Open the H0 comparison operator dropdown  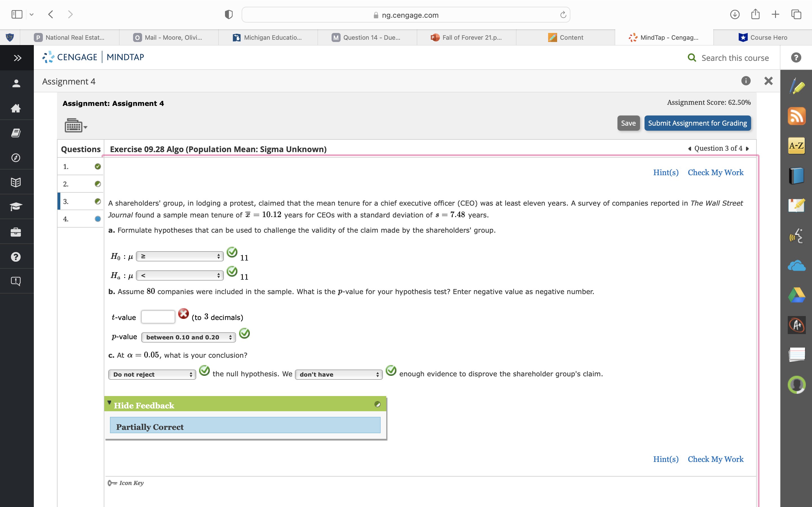pyautogui.click(x=180, y=256)
